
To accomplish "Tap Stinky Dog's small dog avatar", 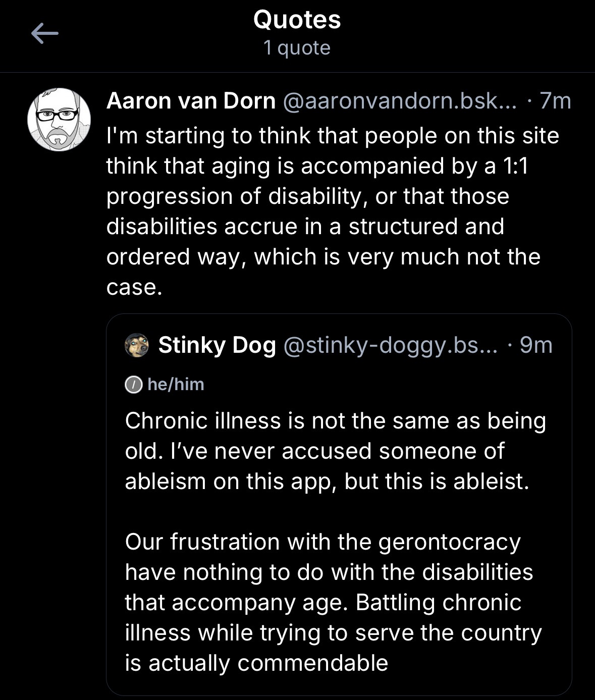I will (x=137, y=345).
